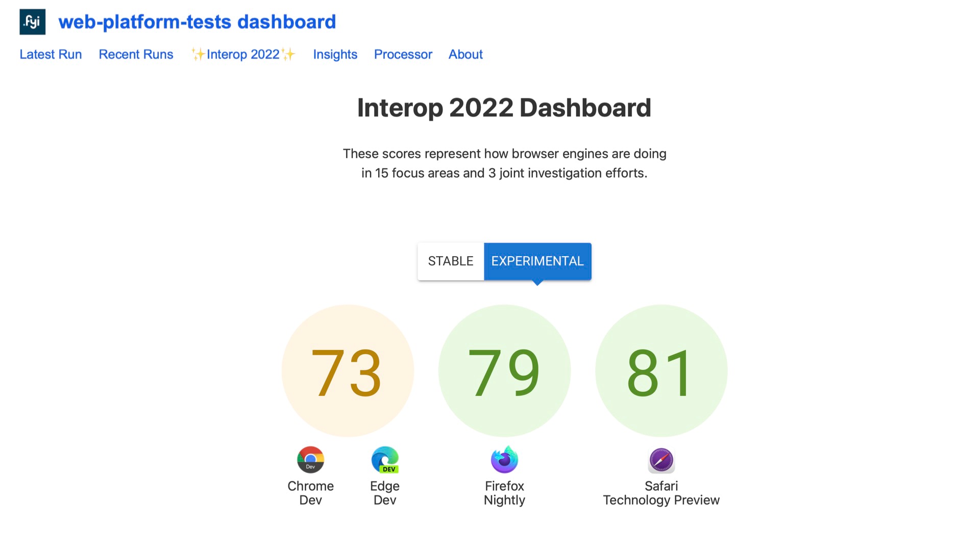Screen dimensions: 980x551
Task: Click the Safari Technology Preview icon
Action: point(660,460)
